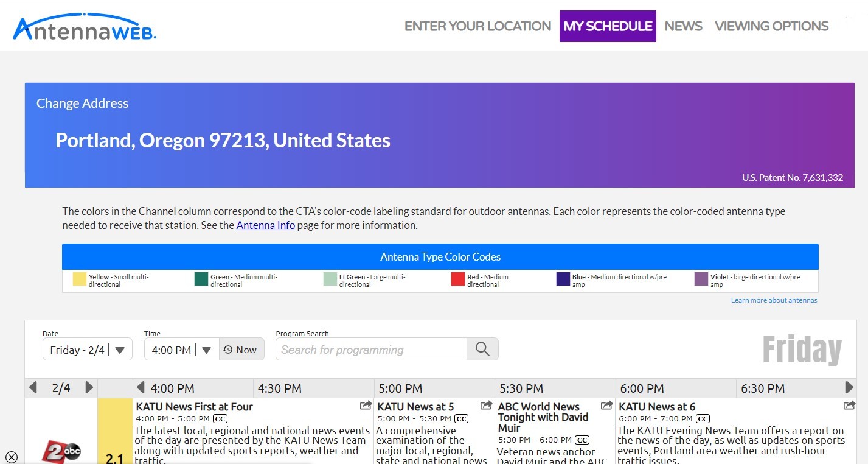Follow the Antenna Info link
Screen dimensions: 868x464
pos(266,225)
